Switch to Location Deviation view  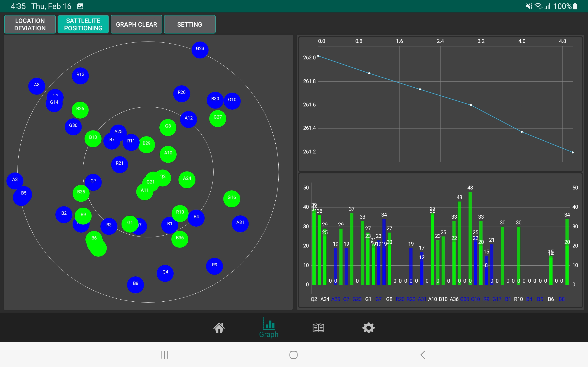pyautogui.click(x=30, y=24)
